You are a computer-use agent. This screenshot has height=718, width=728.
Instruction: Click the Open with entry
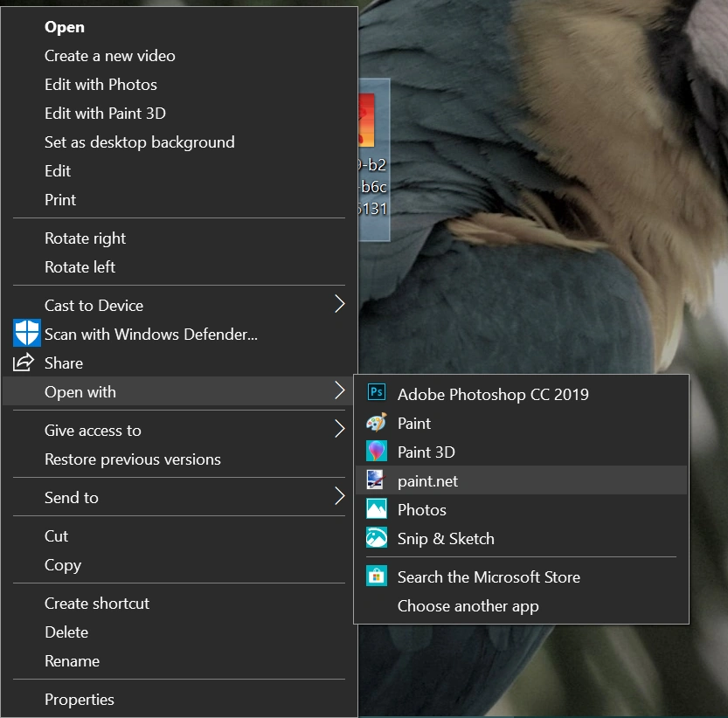179,391
